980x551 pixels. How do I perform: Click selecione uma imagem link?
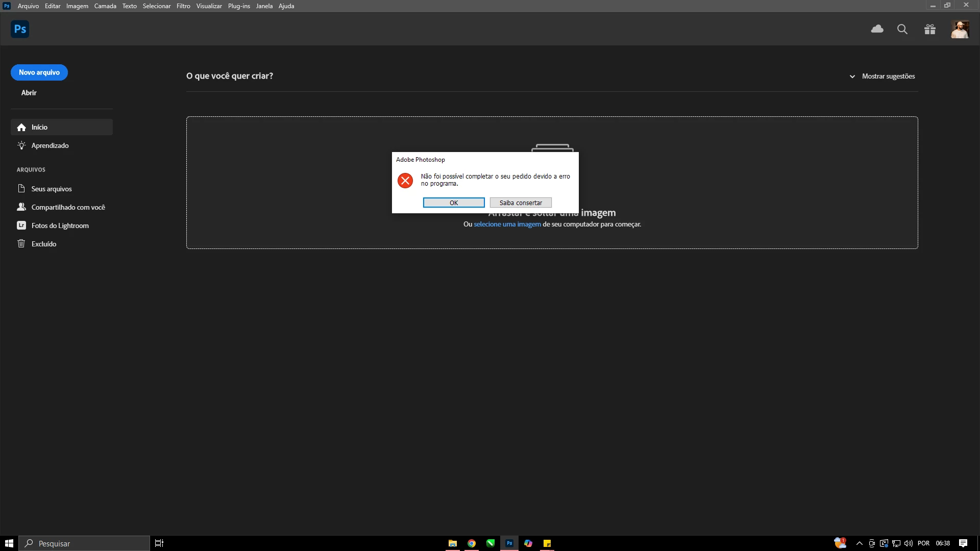[x=507, y=224]
